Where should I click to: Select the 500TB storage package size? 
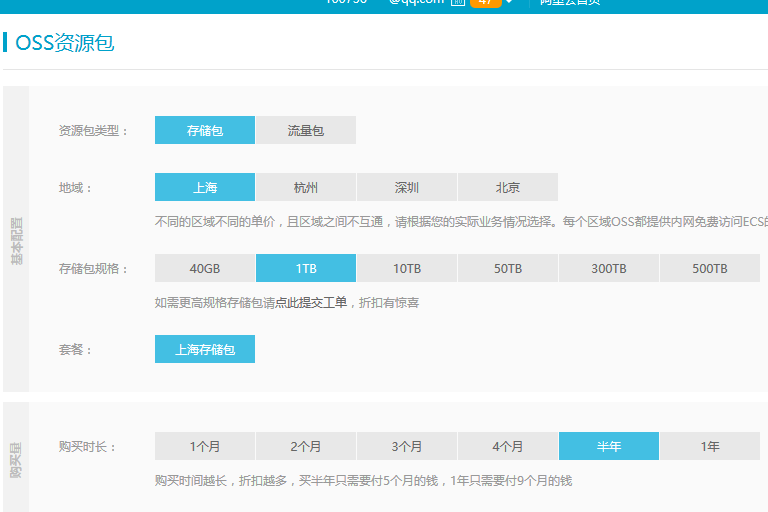710,268
